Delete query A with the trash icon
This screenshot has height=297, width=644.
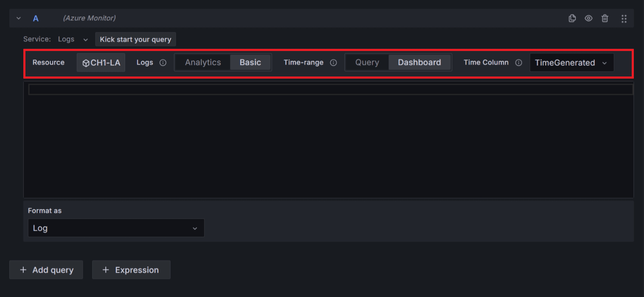click(x=605, y=18)
